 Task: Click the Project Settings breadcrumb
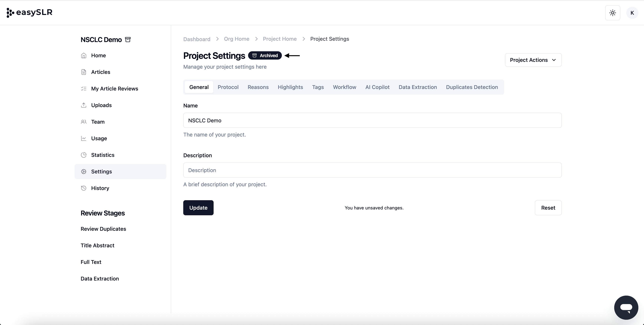330,39
